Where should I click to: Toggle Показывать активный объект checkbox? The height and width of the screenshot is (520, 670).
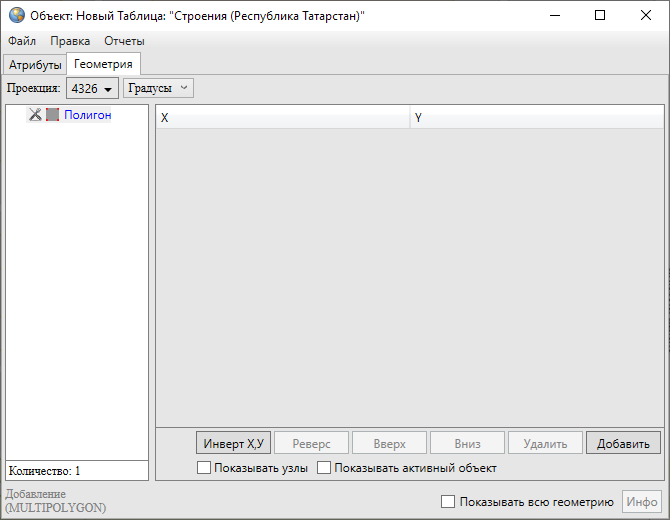click(324, 468)
